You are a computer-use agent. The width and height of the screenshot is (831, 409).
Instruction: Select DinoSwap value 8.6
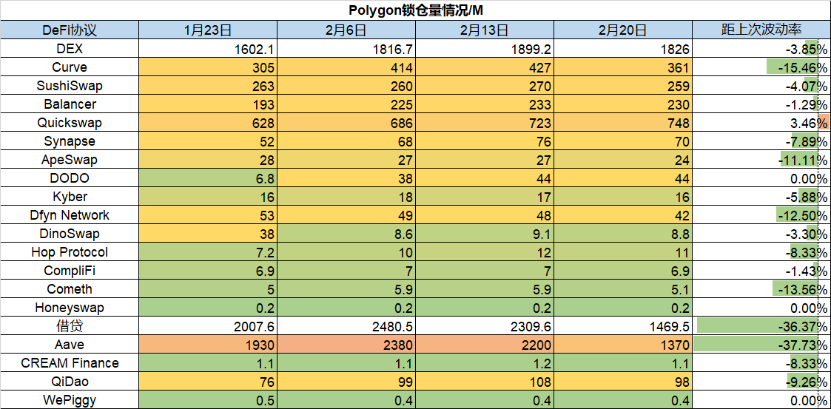[346, 234]
